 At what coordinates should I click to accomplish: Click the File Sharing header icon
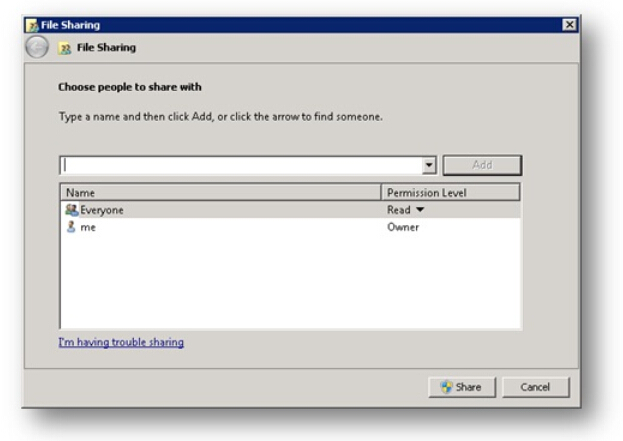coord(64,48)
